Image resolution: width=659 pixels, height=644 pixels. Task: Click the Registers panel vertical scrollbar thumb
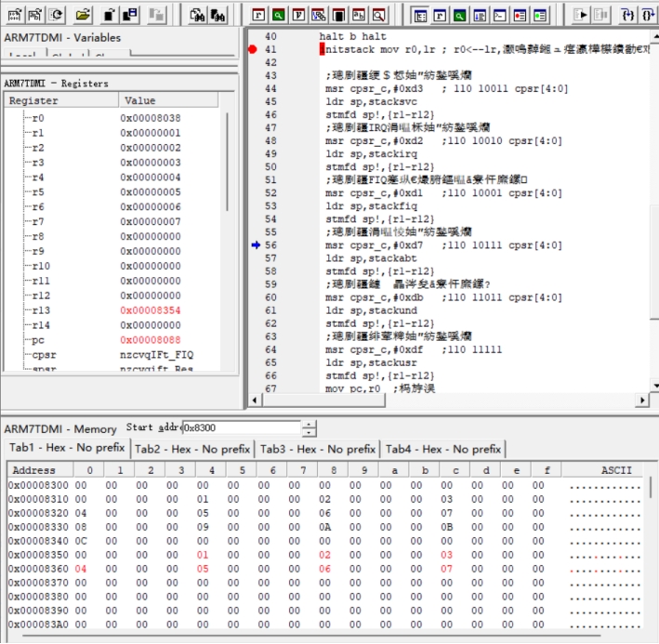point(227,162)
